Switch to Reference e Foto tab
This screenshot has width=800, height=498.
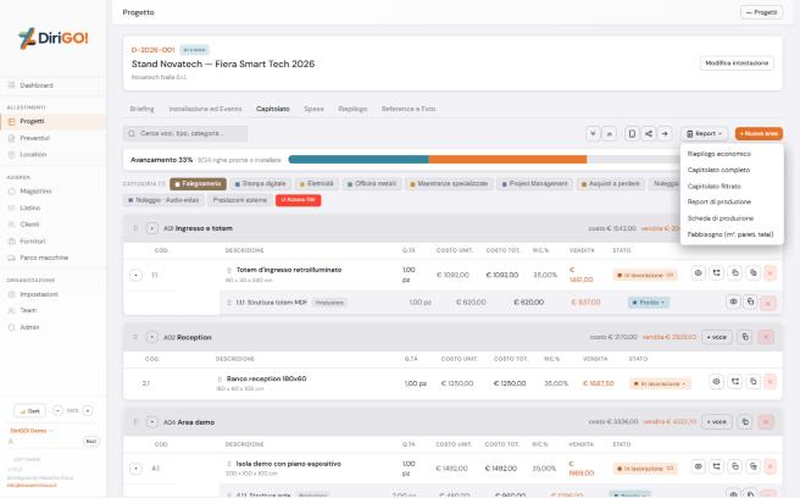click(408, 109)
